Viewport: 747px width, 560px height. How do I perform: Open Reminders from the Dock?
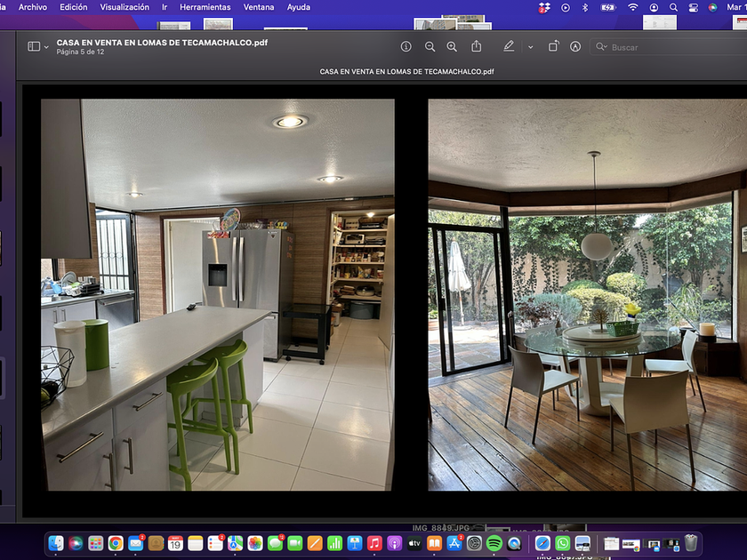coord(215,543)
